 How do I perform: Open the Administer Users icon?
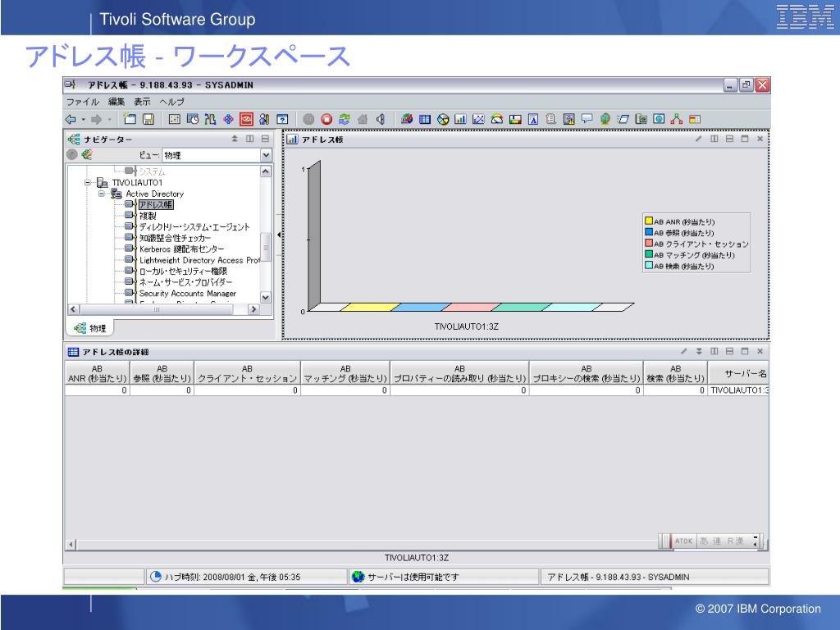pos(264,119)
